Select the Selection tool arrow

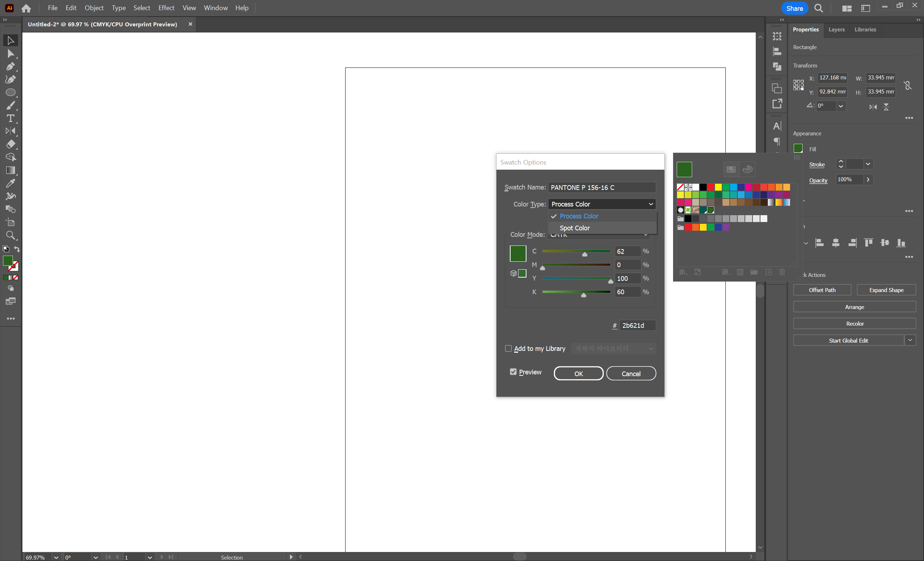tap(10, 40)
